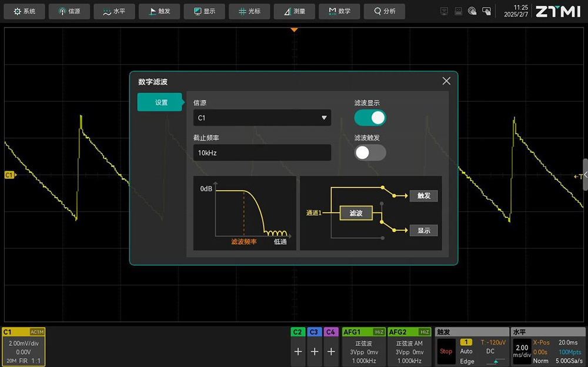Image resolution: width=588 pixels, height=367 pixels.
Task: Click the 触发 trigger toolbar button
Action: click(159, 11)
